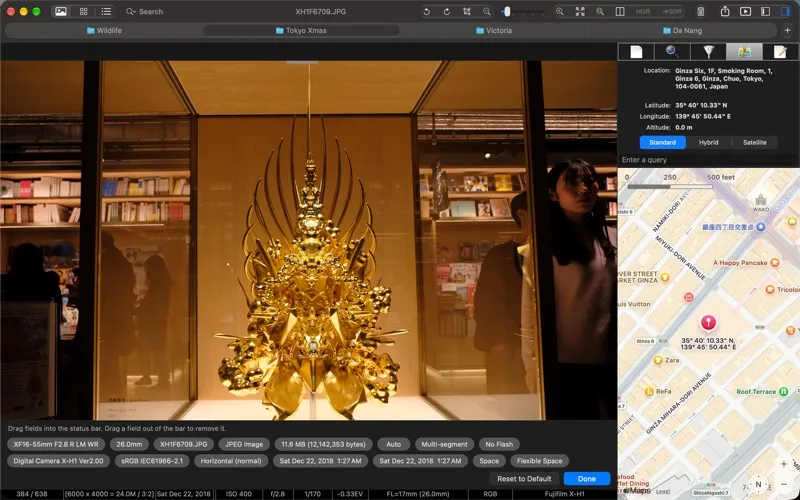The height and width of the screenshot is (500, 800).
Task: Select the Auto field chip
Action: (393, 444)
